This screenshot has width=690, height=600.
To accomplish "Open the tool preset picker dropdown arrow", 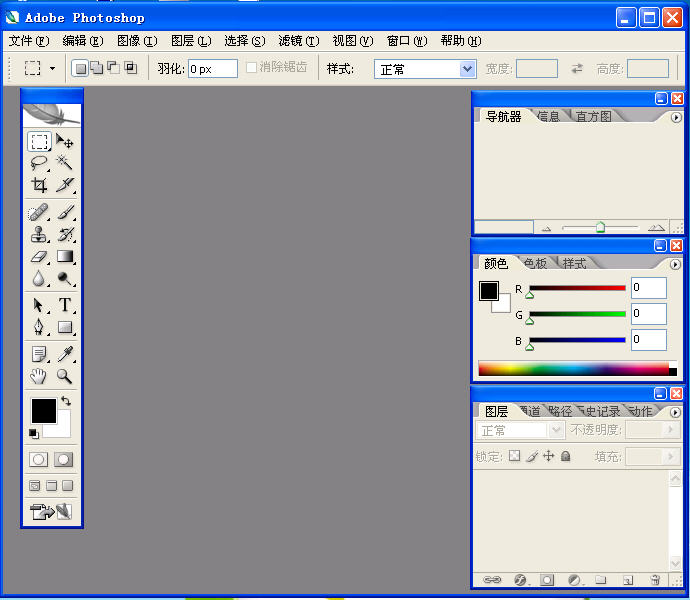I will 52,69.
